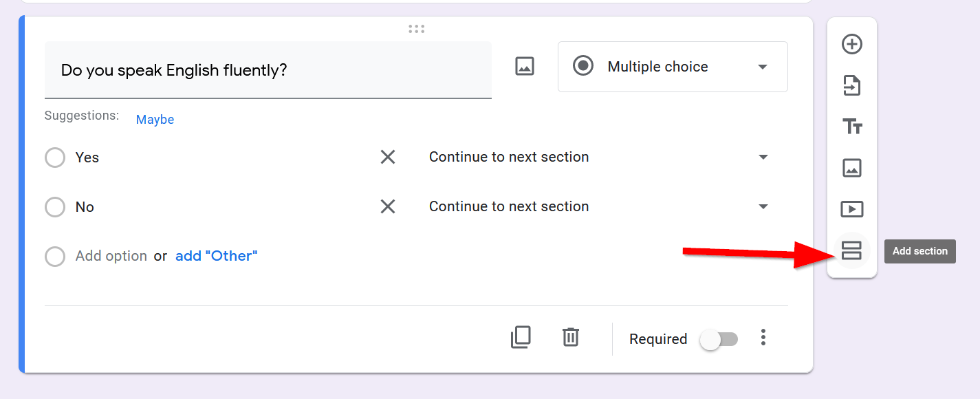Remove the No option
Image resolution: width=980 pixels, height=399 pixels.
click(x=388, y=207)
